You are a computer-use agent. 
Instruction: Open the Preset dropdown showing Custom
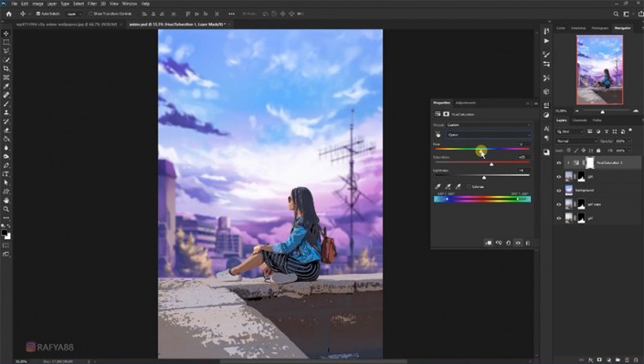click(489, 125)
